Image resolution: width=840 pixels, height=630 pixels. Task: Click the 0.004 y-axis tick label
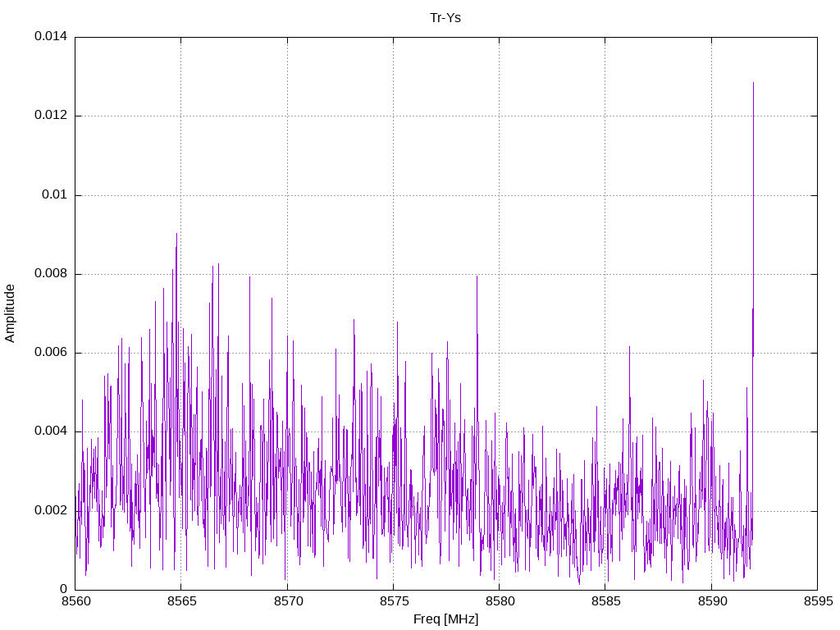click(x=51, y=431)
